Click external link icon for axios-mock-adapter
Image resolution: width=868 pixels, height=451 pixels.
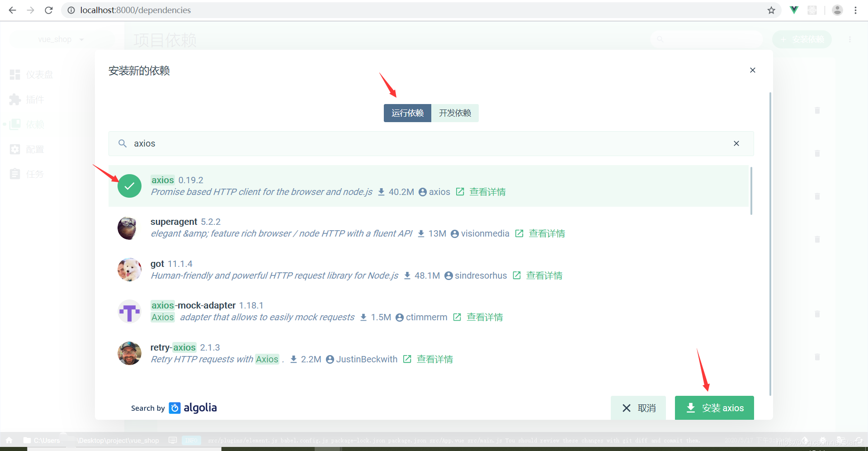457,317
